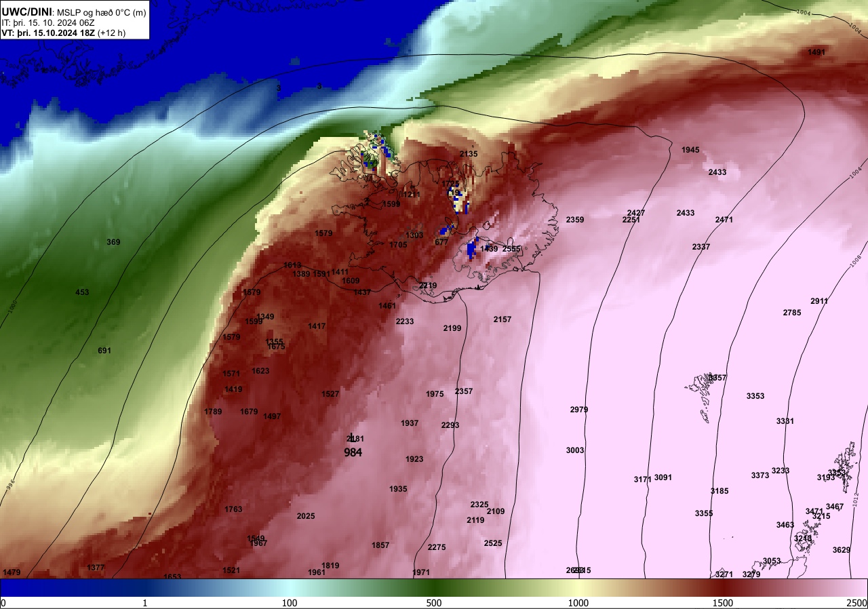The height and width of the screenshot is (609, 868).
Task: Click the 3003 height value
Action: click(x=575, y=450)
